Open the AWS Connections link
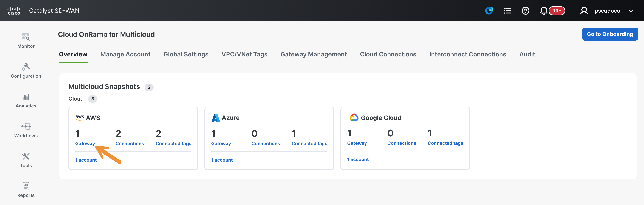This screenshot has width=644, height=205. click(129, 143)
